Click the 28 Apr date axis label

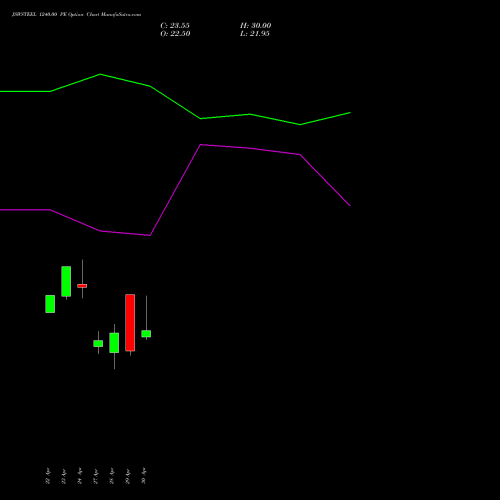click(x=112, y=476)
